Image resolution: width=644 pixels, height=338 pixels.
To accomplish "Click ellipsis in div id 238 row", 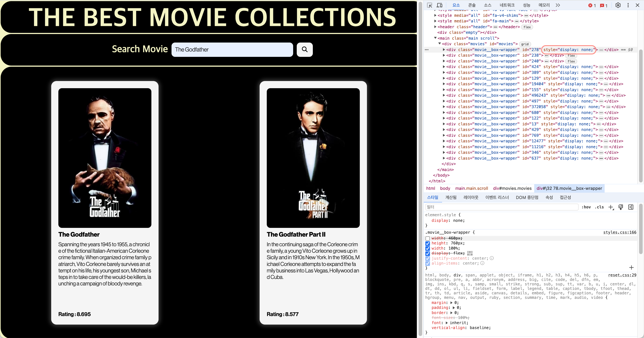I will (x=546, y=56).
